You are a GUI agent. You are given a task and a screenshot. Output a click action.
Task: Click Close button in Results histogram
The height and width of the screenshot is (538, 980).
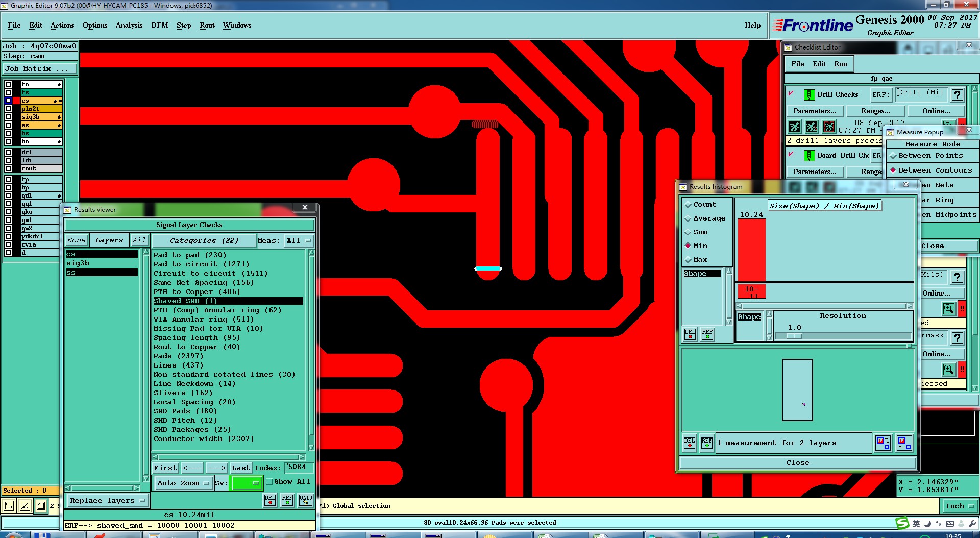pos(798,462)
